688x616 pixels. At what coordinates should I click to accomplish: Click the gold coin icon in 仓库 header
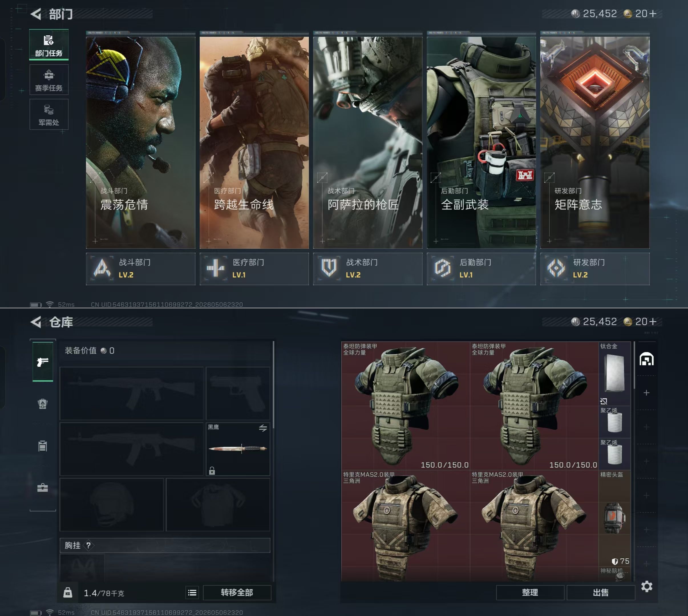coord(628,321)
